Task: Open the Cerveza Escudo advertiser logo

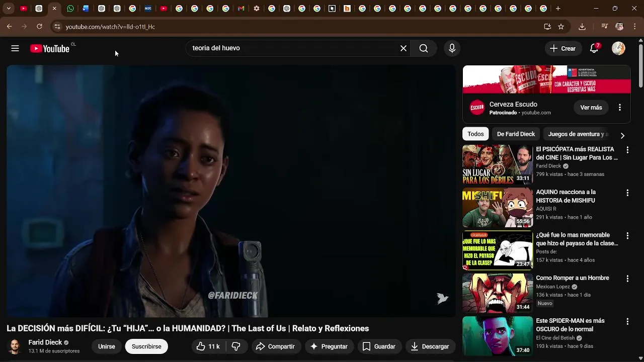Action: [x=477, y=108]
